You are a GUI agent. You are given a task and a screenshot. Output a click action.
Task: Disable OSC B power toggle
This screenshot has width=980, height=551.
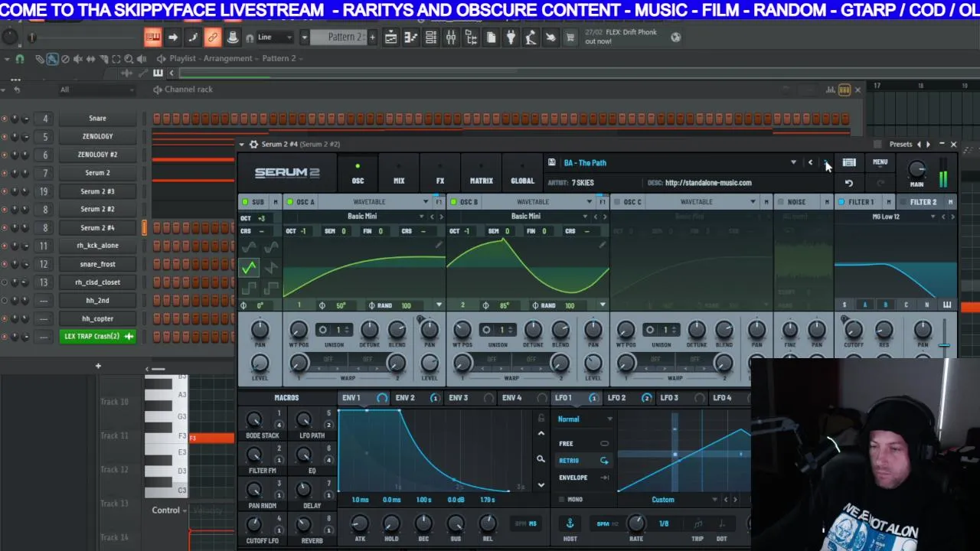453,202
